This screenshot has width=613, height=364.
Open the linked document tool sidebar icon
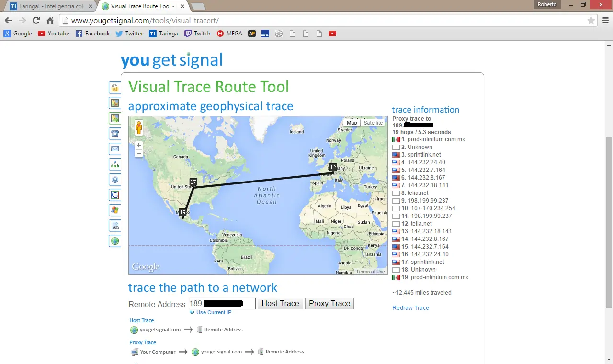tap(115, 226)
